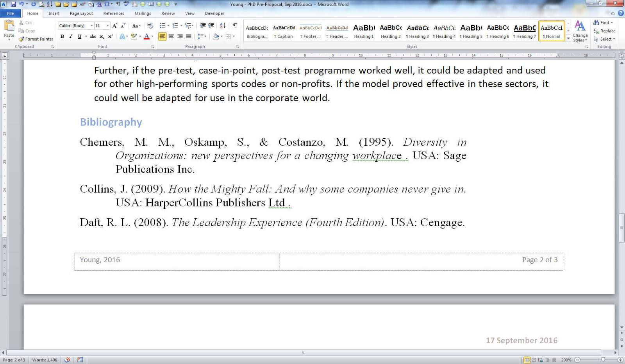Switch to the References ribbon tab

click(113, 13)
